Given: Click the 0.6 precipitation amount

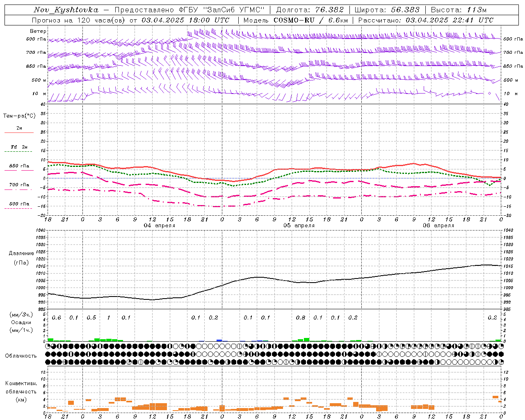Looking at the screenshot, I should click(x=56, y=318).
